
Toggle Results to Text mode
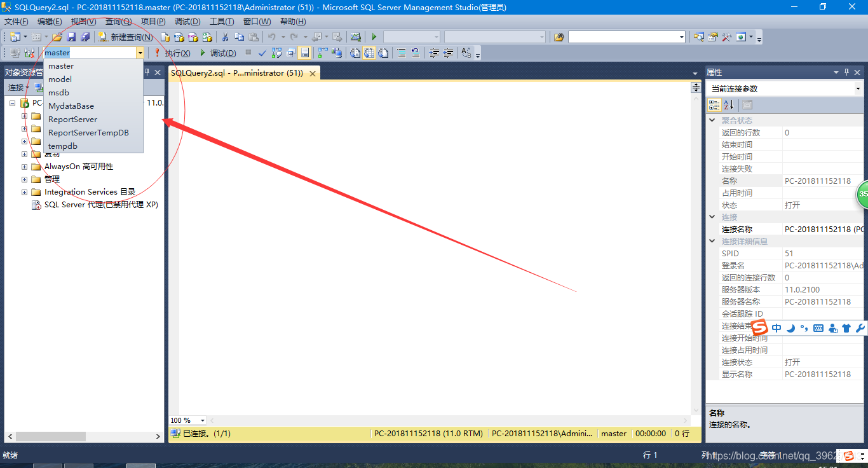[x=355, y=53]
